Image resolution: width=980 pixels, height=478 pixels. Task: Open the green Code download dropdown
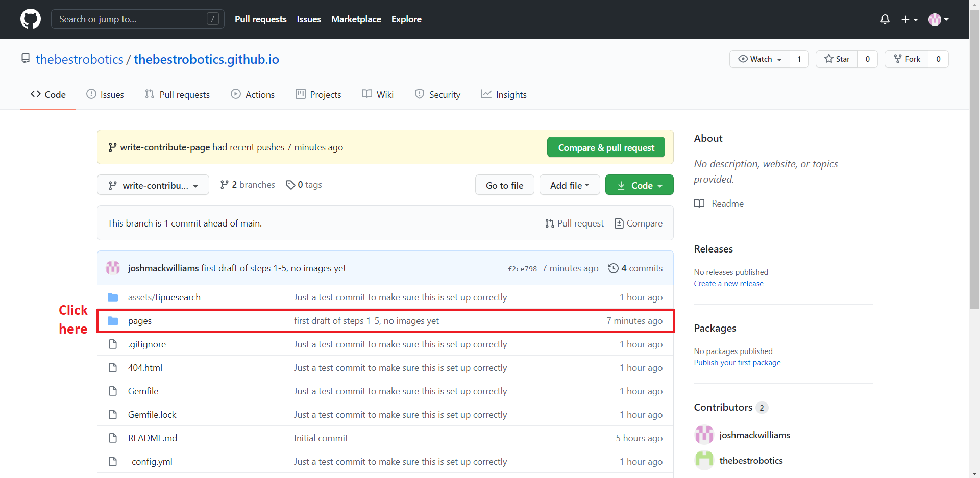(x=640, y=185)
